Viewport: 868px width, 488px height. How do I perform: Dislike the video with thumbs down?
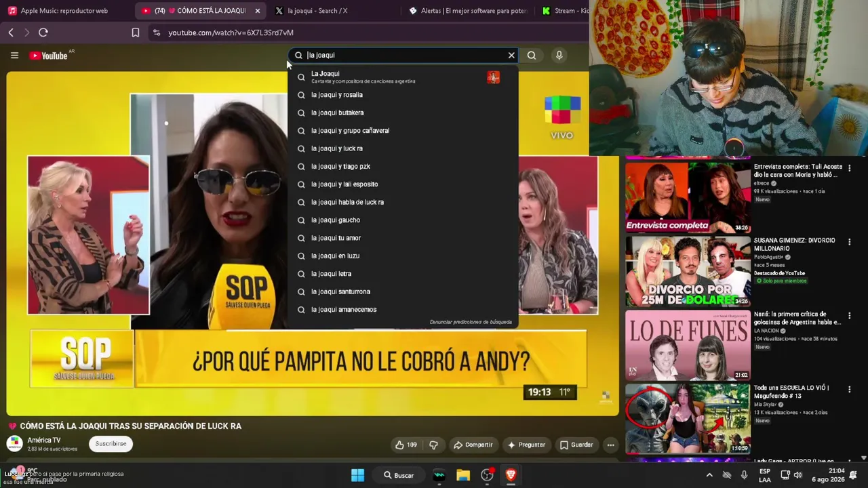(x=433, y=445)
